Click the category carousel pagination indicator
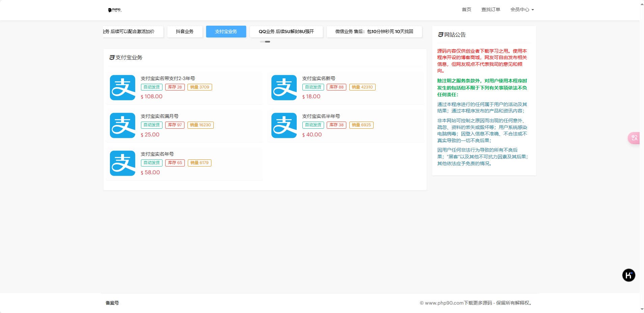 (x=265, y=42)
